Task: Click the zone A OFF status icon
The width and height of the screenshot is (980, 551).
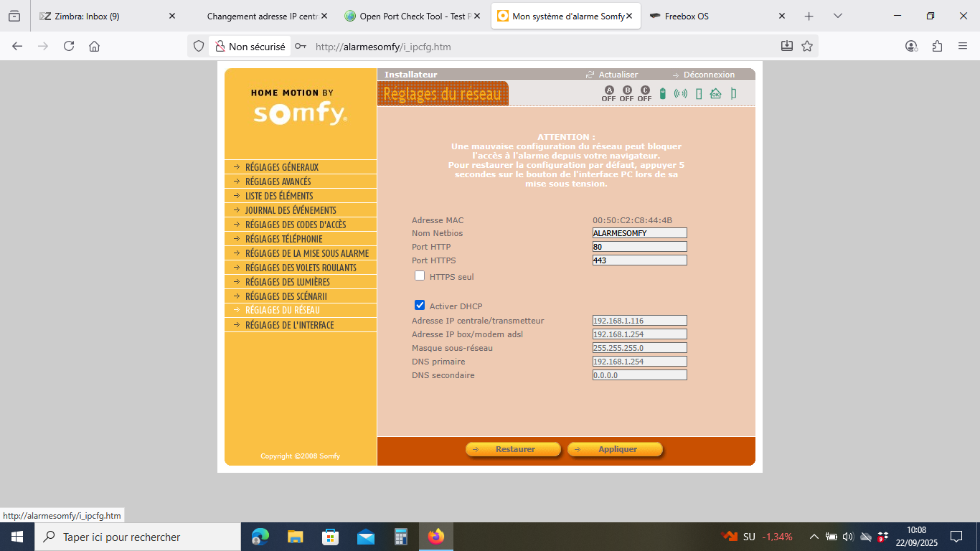Action: point(608,93)
